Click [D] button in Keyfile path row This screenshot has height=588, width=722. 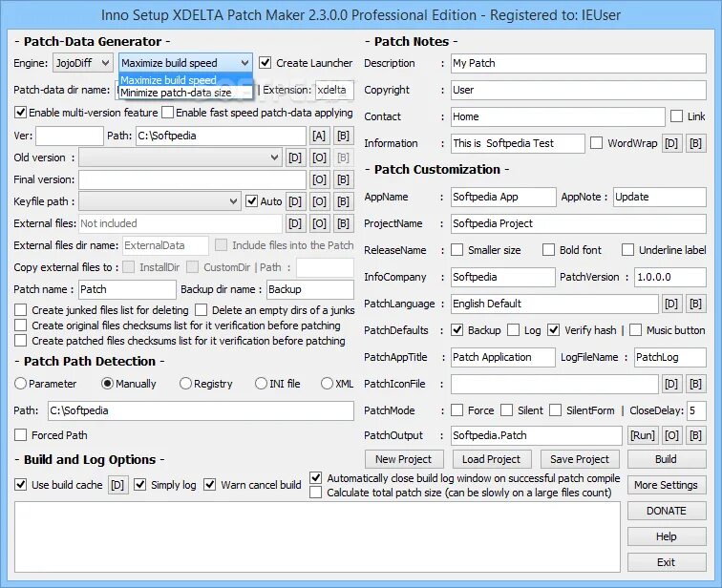pos(295,201)
